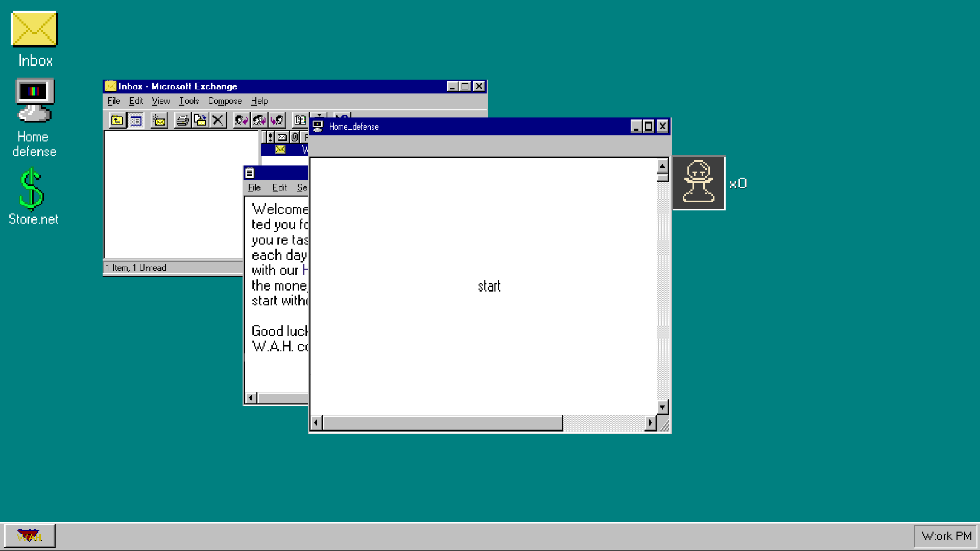Image resolution: width=980 pixels, height=551 pixels.
Task: Click the Address Book icon
Action: [300, 121]
